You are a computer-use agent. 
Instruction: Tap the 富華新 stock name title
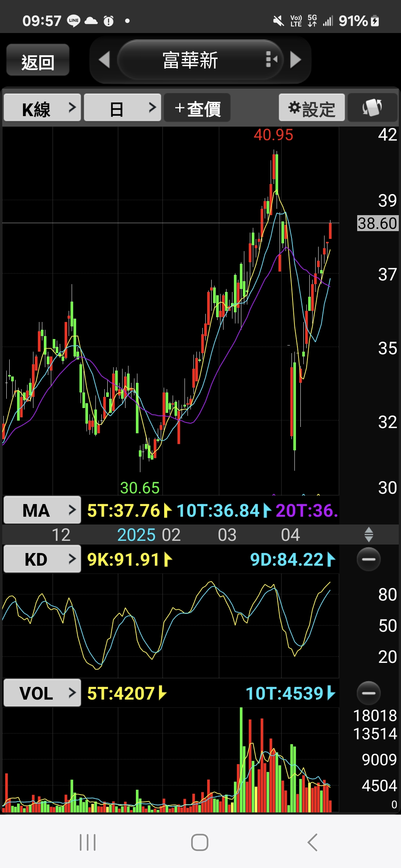(190, 60)
